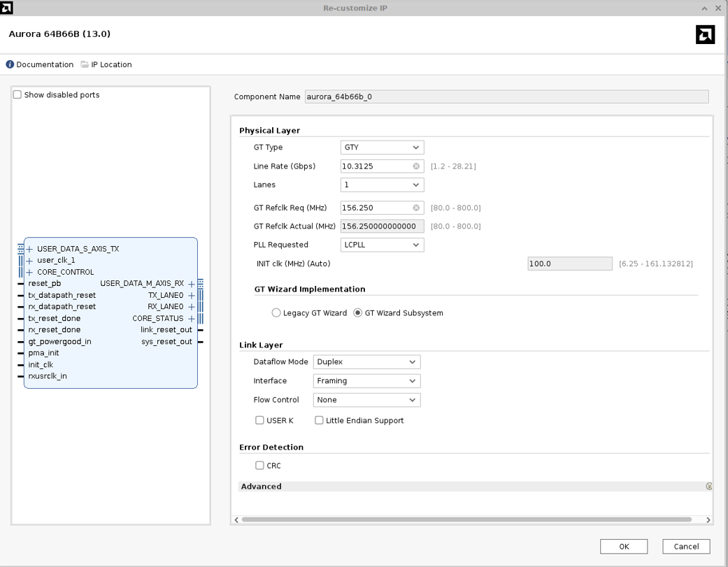Click the Cancel button
The image size is (728, 567).
pos(685,546)
